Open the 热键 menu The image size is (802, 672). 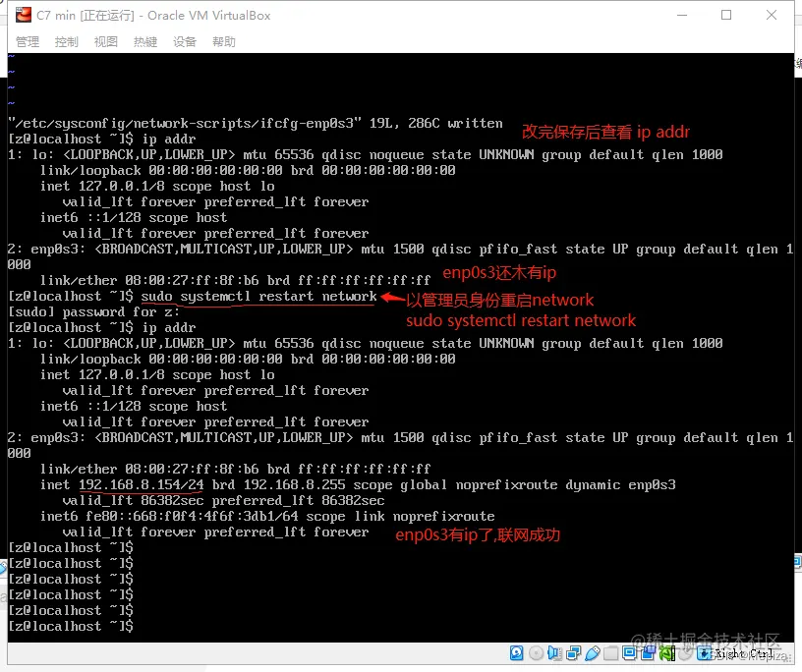pyautogui.click(x=145, y=42)
